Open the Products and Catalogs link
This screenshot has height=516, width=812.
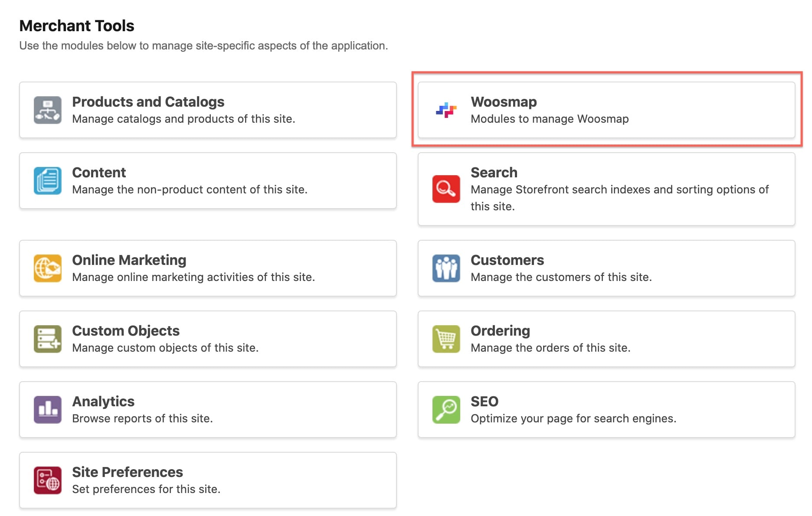(148, 101)
